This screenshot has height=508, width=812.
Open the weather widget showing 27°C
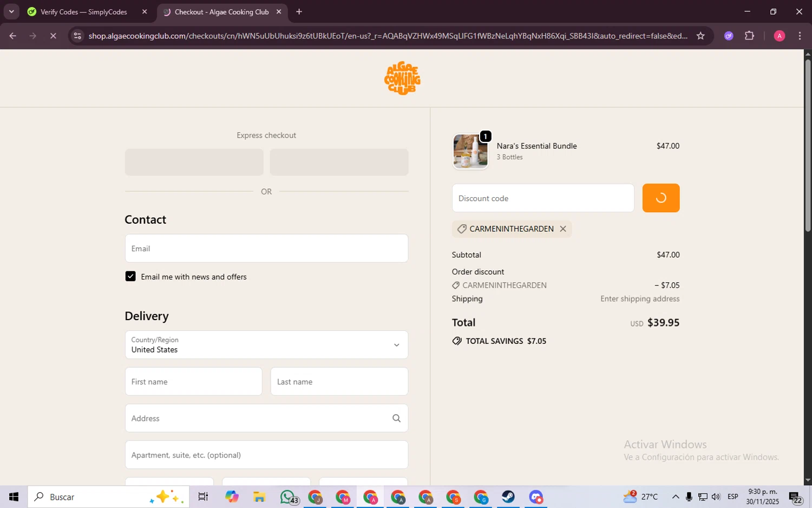tap(640, 496)
